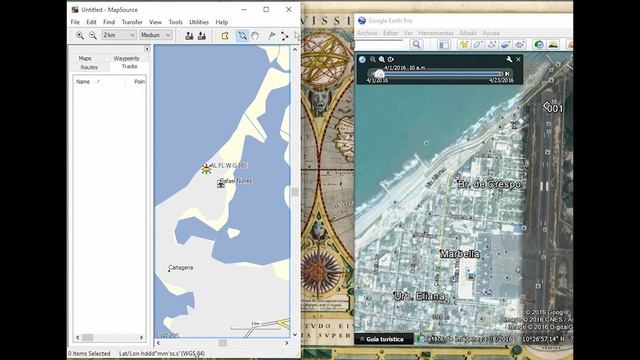
Task: Click the time slider step forward button
Action: (x=507, y=74)
